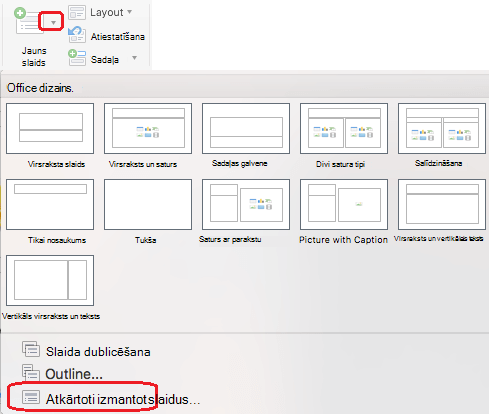Click the Layout icon in ribbon
The height and width of the screenshot is (414, 489).
[x=77, y=13]
